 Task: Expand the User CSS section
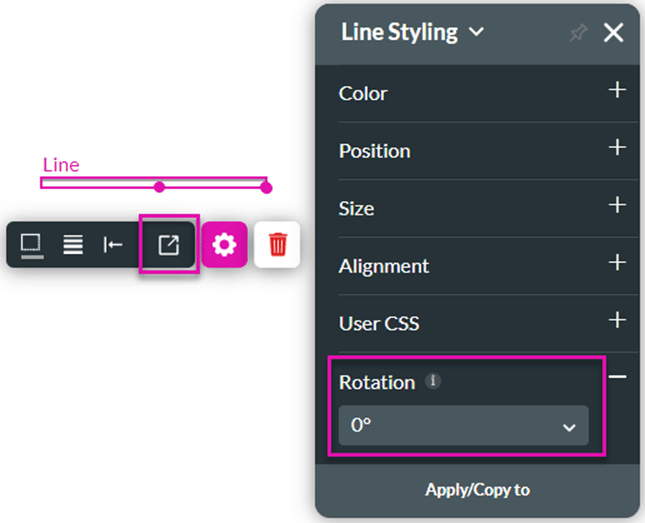pos(617,320)
